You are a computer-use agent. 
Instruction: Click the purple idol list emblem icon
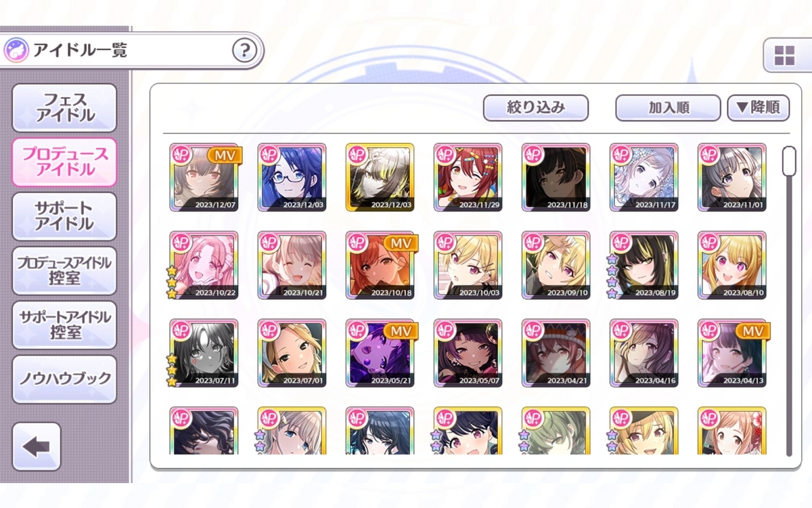(x=16, y=50)
